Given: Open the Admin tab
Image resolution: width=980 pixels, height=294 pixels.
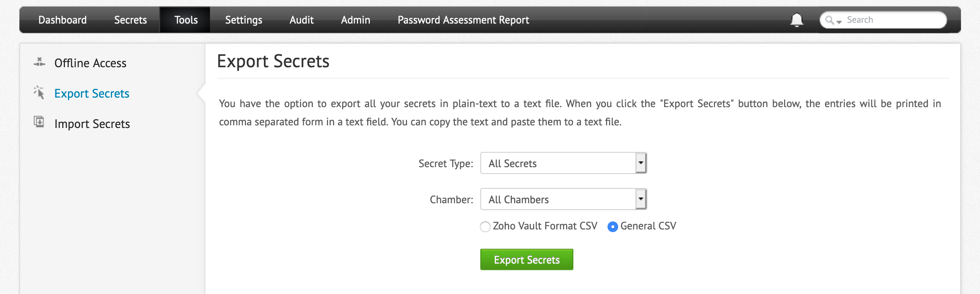Looking at the screenshot, I should (355, 20).
